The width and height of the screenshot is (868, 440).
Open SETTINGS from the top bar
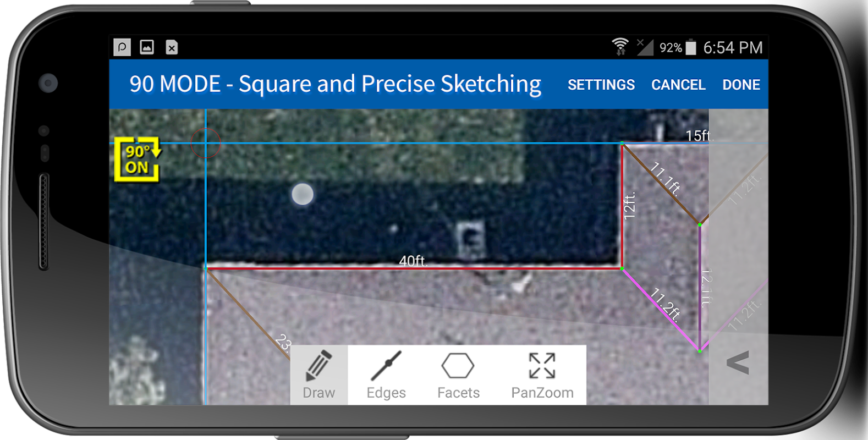pyautogui.click(x=601, y=85)
